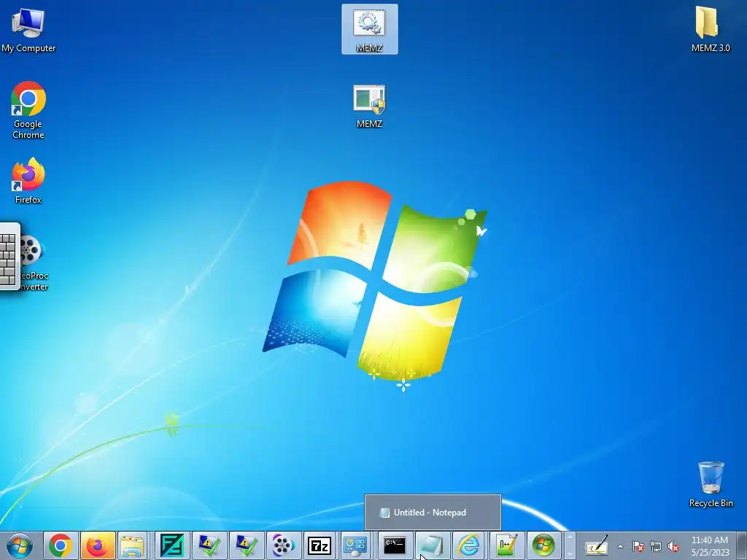This screenshot has width=747, height=560.
Task: Open the muted volume tray icon
Action: tap(673, 546)
